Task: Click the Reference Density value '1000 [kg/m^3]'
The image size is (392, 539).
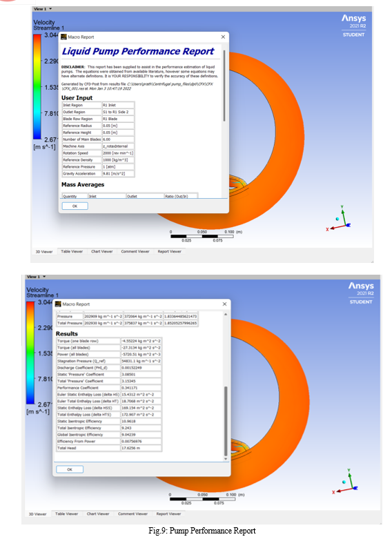Action: point(118,160)
